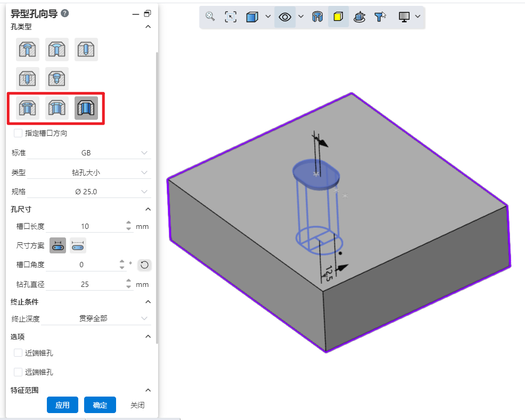Reverse slot angle with the rotate button

coord(144,265)
